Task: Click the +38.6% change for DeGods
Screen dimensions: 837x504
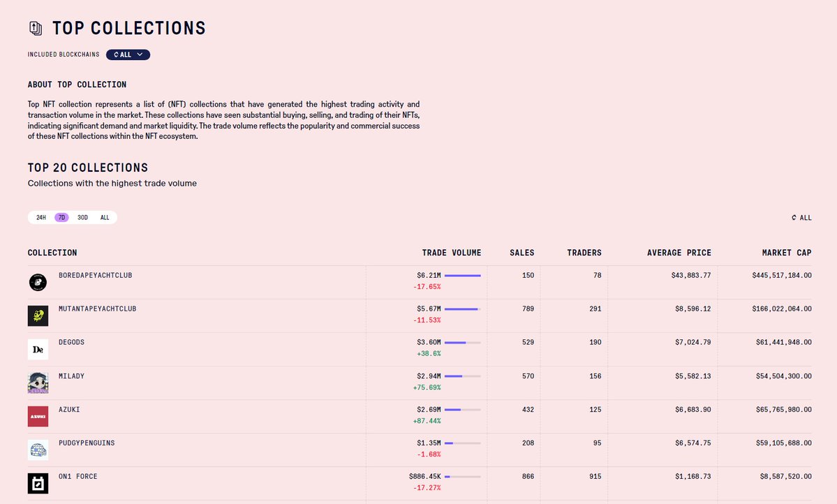Action: click(x=429, y=353)
